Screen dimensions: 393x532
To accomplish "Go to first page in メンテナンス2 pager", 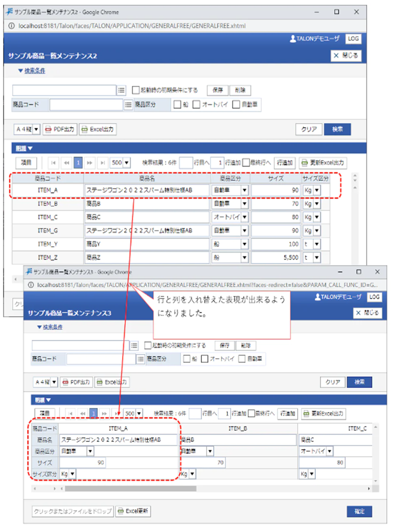I will click(53, 163).
